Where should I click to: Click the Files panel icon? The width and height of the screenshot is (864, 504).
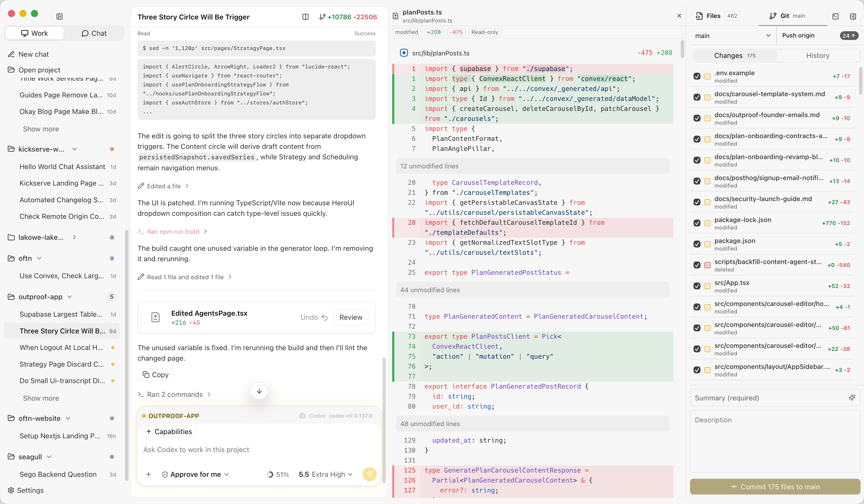pos(699,16)
